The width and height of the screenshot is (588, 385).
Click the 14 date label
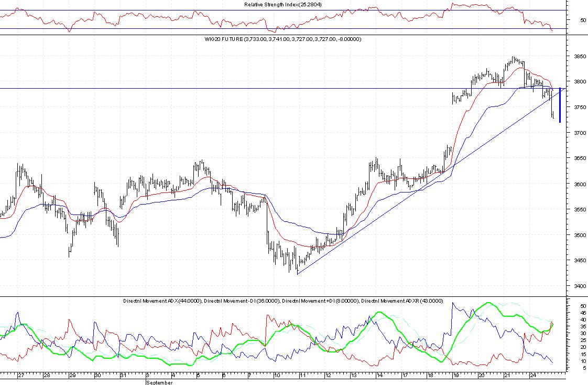click(x=379, y=375)
